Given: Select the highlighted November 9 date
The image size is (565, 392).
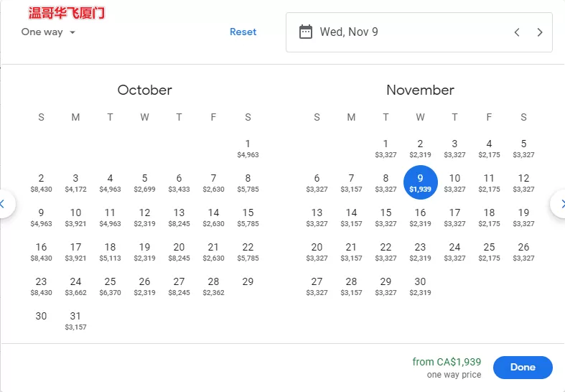Looking at the screenshot, I should coord(420,182).
